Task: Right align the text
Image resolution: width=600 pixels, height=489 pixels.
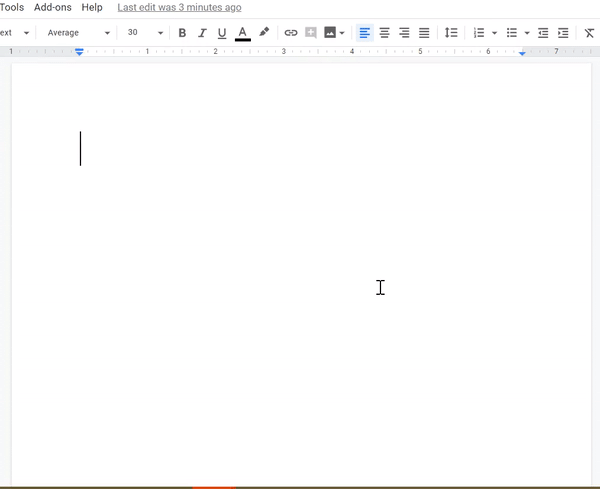Action: (404, 33)
